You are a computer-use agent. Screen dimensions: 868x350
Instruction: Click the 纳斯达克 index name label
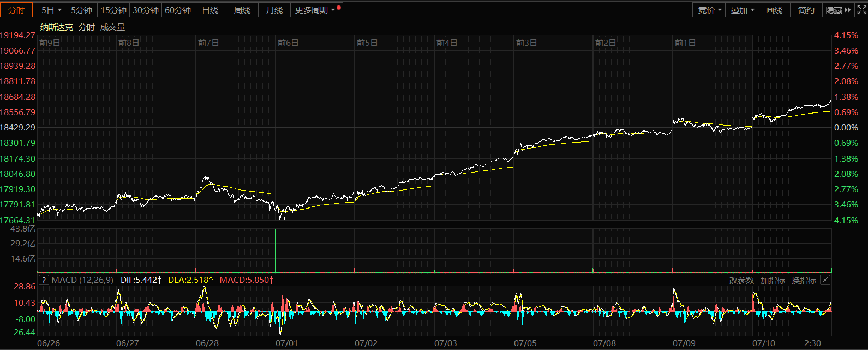tap(57, 27)
